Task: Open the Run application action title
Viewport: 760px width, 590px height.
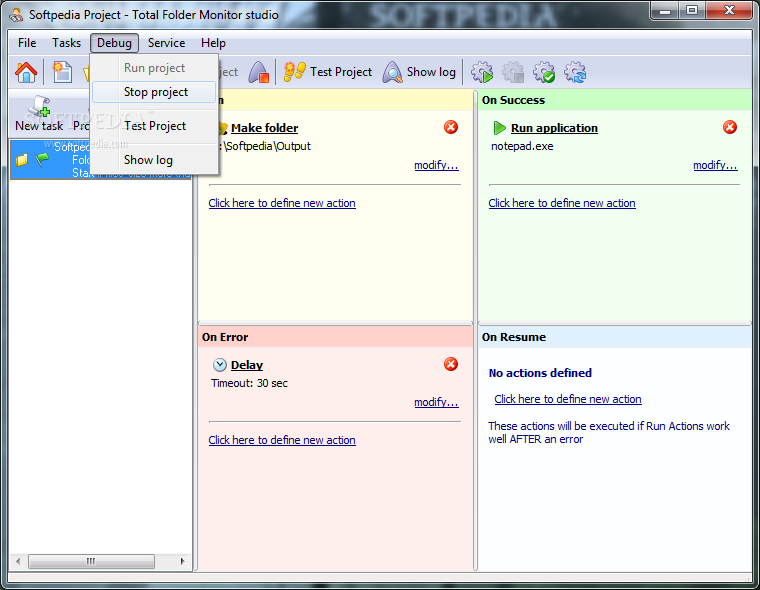Action: tap(554, 128)
